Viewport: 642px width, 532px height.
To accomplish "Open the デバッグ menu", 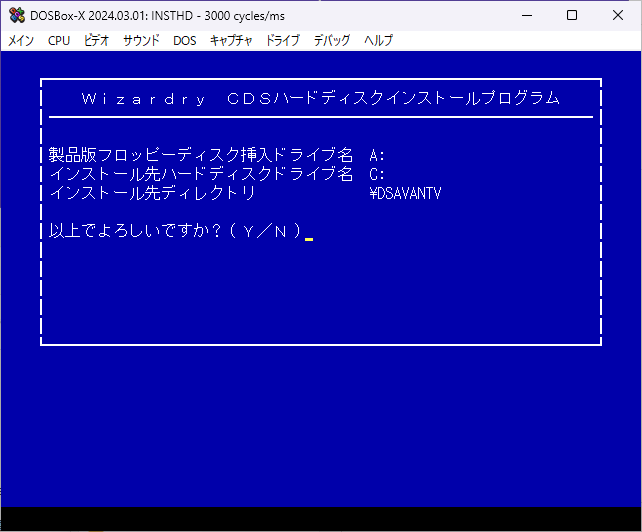I will point(332,41).
